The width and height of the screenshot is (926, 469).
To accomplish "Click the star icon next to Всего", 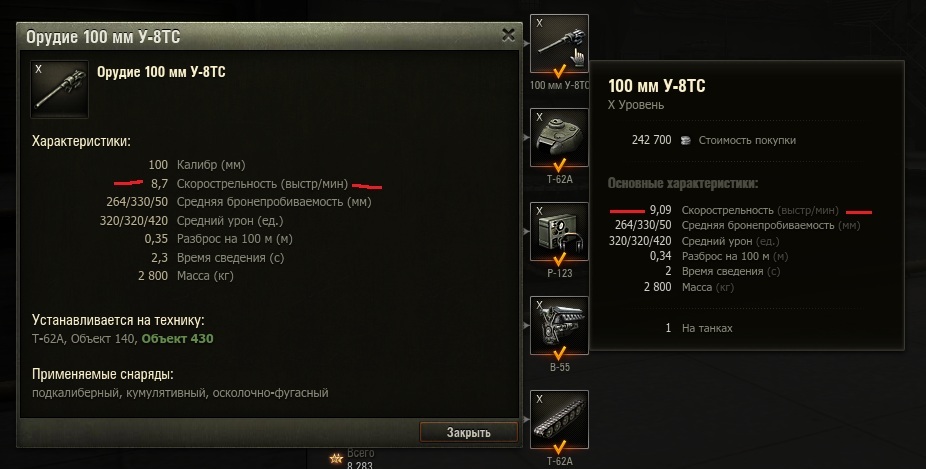I will (336, 458).
